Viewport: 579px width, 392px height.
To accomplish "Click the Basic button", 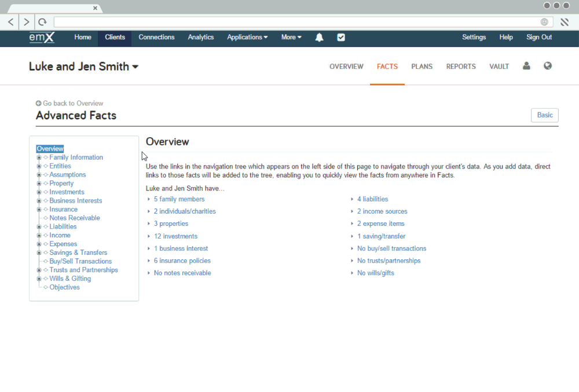I will coord(545,115).
